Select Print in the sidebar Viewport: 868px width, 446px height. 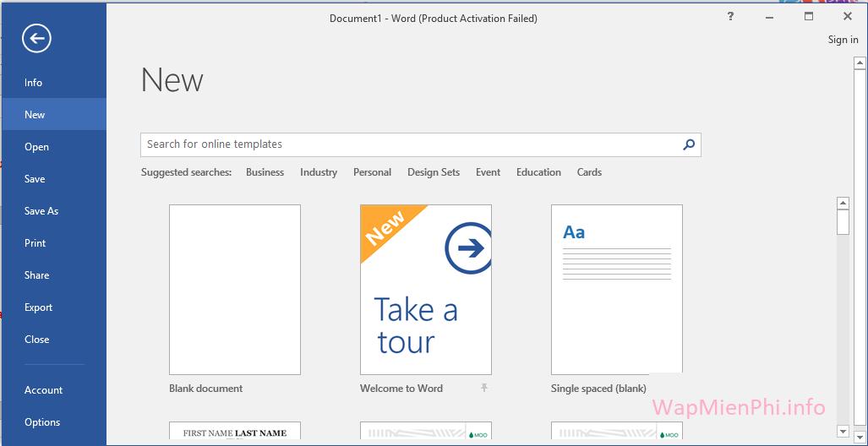click(x=53, y=243)
